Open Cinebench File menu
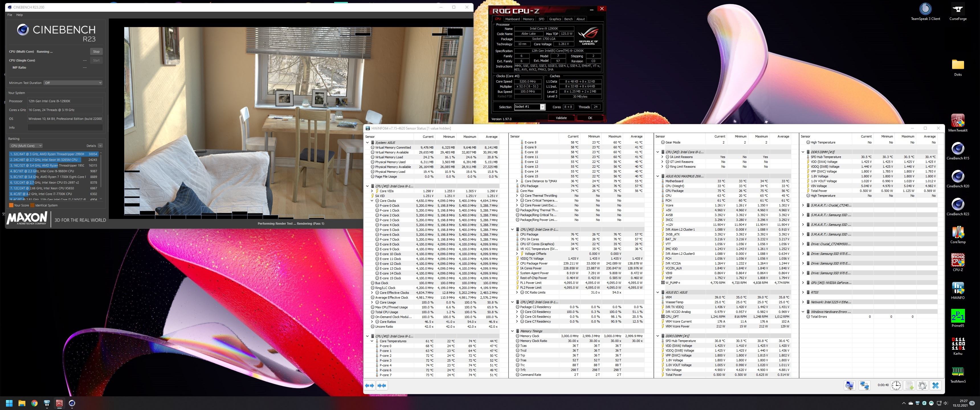980x410 pixels. (x=9, y=15)
